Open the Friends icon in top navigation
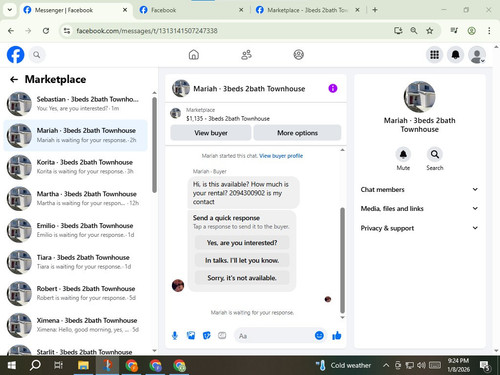500x375 pixels. point(246,55)
